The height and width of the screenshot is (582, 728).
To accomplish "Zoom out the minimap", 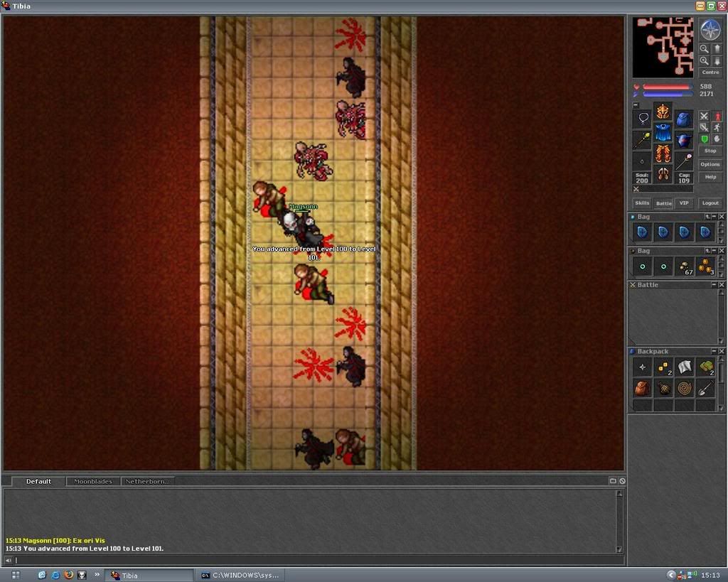I will coord(705,49).
